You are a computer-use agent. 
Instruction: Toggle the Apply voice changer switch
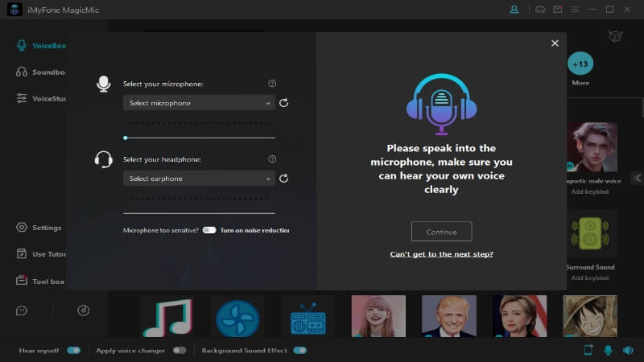click(x=180, y=350)
